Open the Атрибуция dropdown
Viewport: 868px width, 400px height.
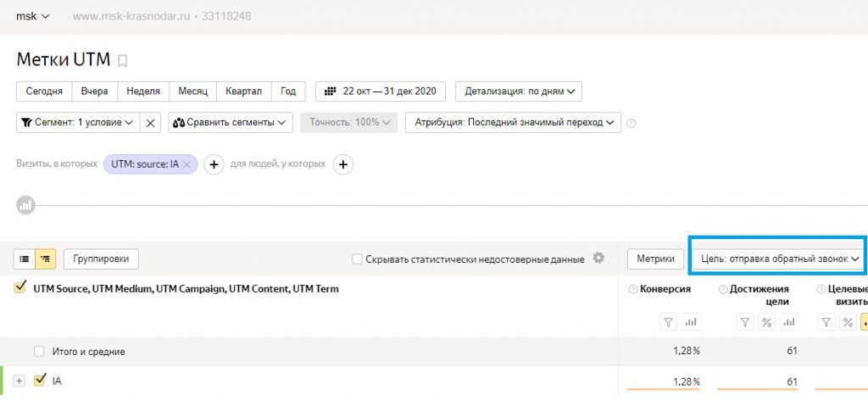(513, 123)
